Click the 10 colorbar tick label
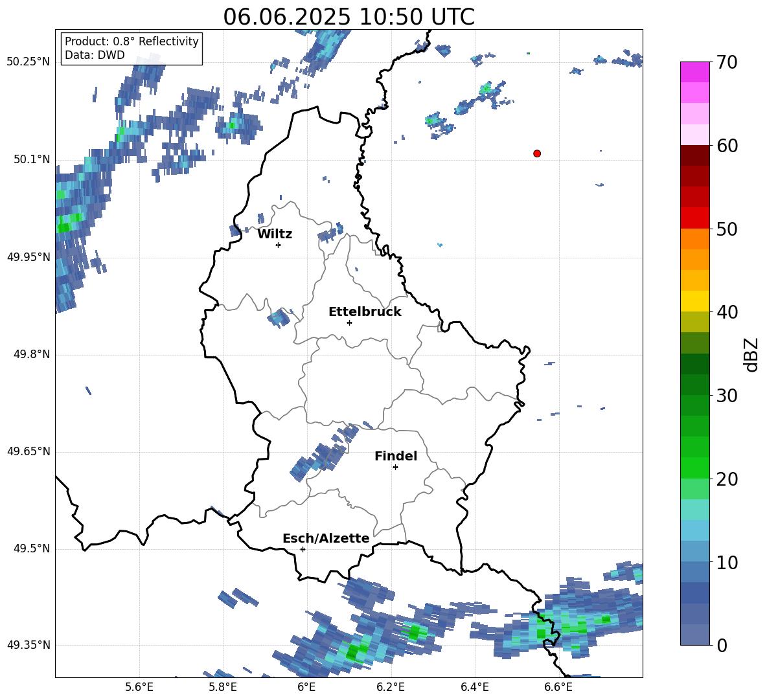The image size is (767, 700). (x=727, y=562)
